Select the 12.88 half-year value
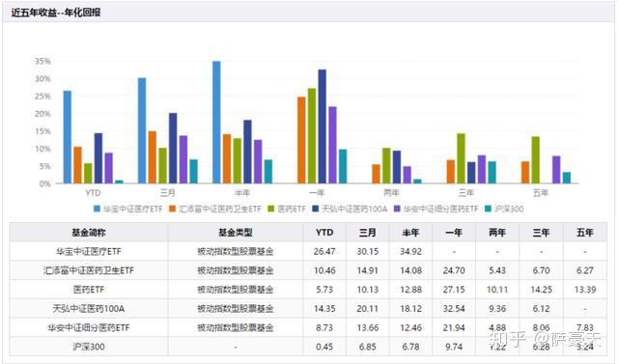The image size is (618, 364). [410, 290]
